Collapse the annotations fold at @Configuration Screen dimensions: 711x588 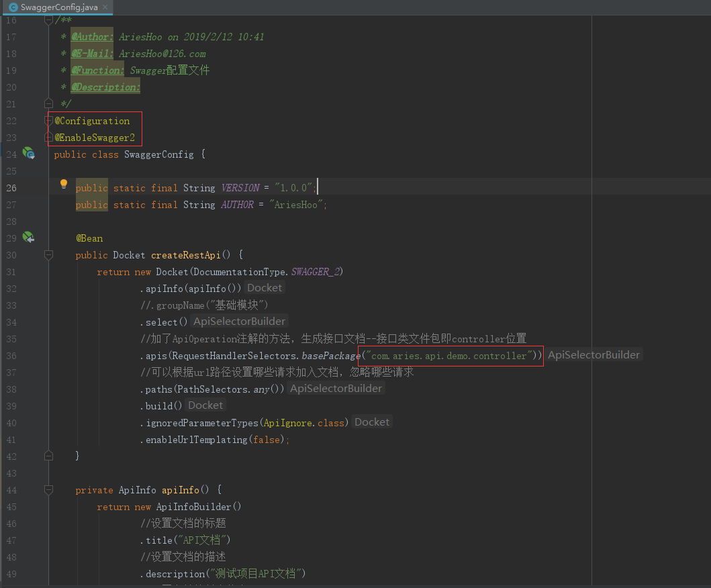point(48,121)
